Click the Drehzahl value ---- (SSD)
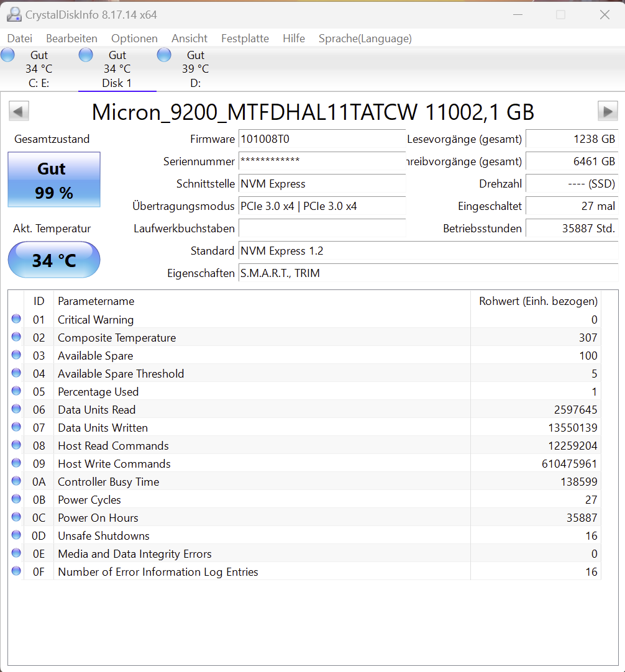 click(x=572, y=183)
